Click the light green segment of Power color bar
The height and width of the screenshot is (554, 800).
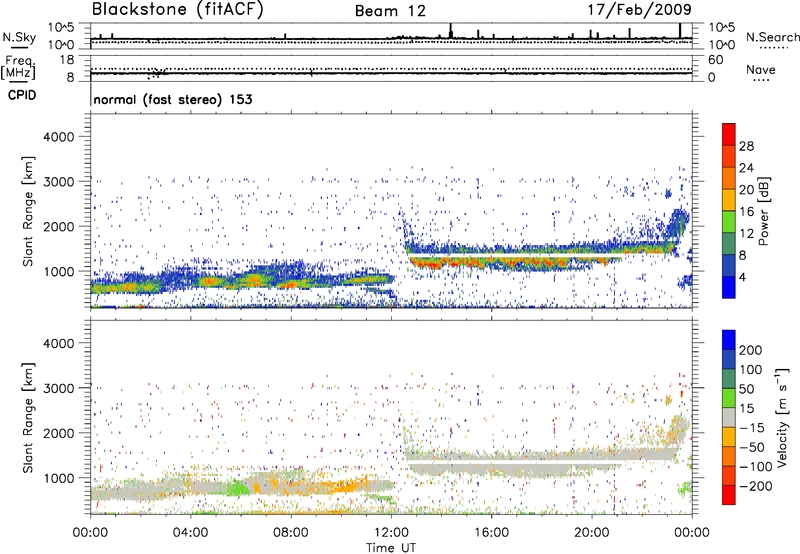[729, 221]
